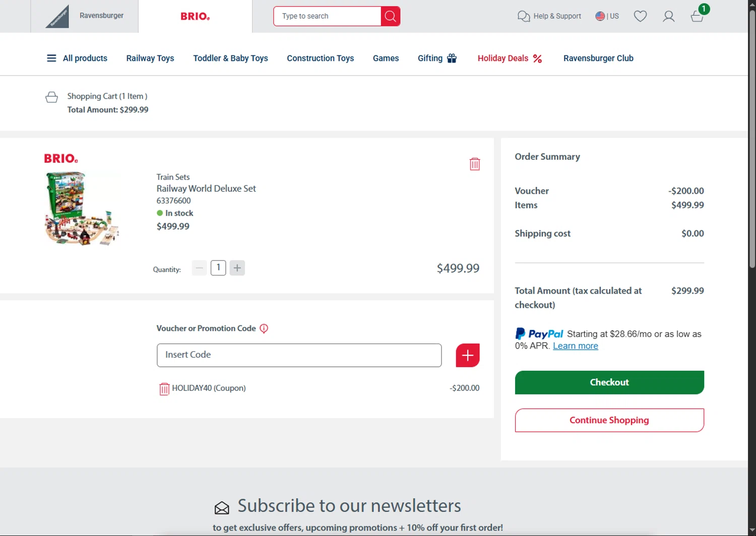Click the product number 63376600
Screen dimensions: 756x536
(x=173, y=200)
